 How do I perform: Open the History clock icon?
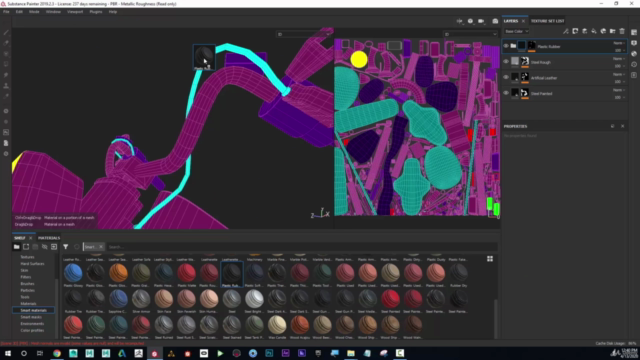[x=634, y=64]
